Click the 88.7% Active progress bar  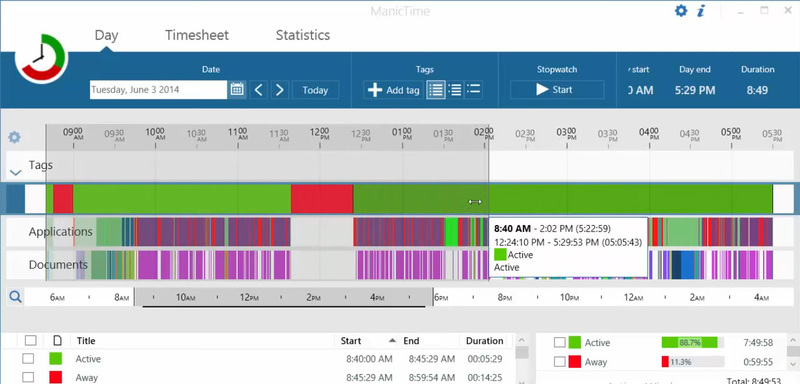coord(693,343)
